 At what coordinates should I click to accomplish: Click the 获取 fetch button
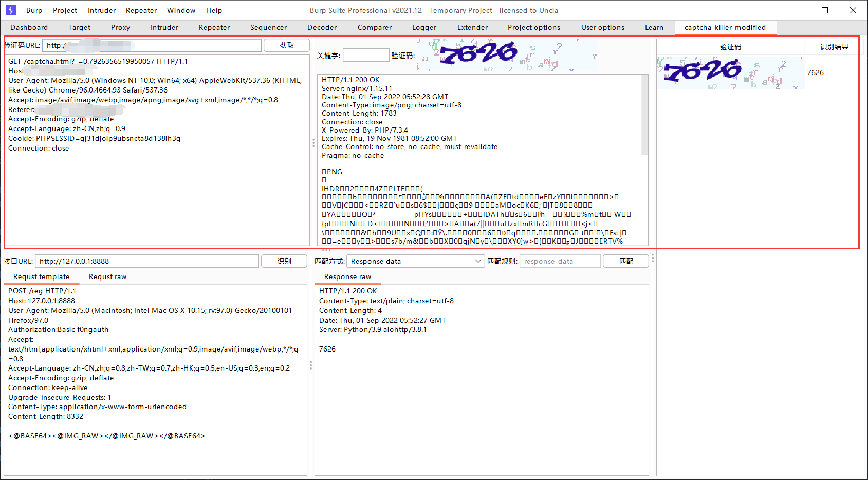click(287, 45)
